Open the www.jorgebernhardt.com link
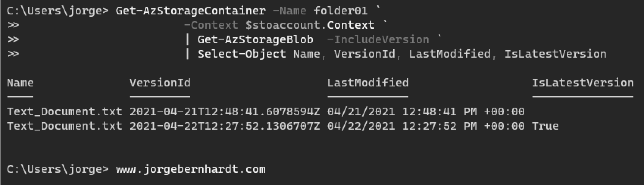The width and height of the screenshot is (644, 185). (191, 169)
